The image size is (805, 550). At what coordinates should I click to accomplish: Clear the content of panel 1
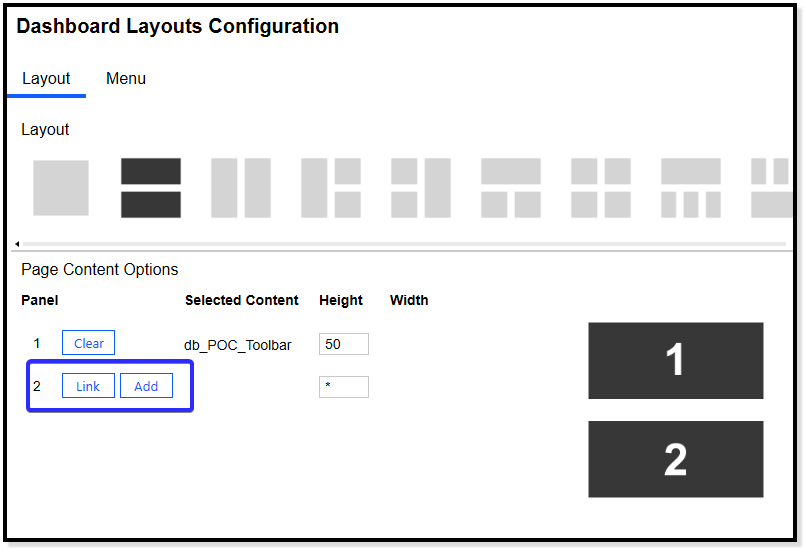tap(89, 343)
